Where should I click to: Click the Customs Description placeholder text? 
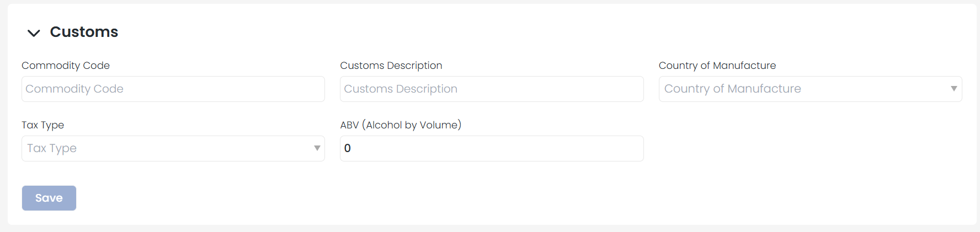401,89
